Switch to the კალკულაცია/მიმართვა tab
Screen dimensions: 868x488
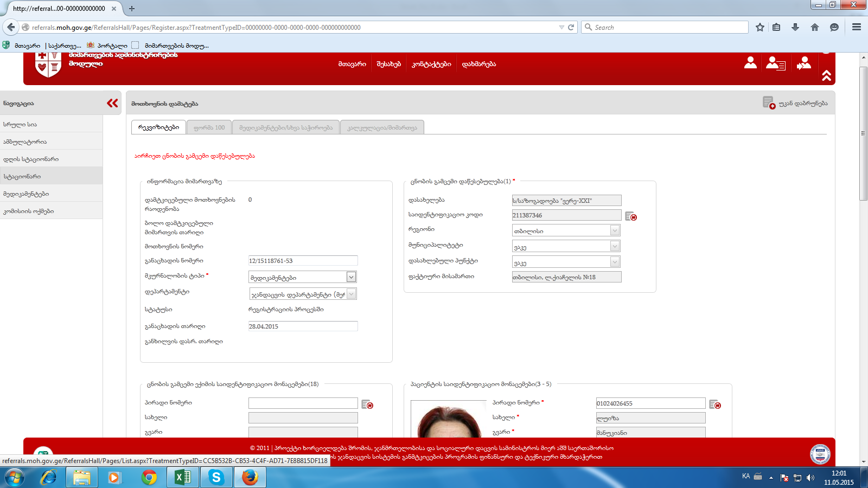click(382, 127)
